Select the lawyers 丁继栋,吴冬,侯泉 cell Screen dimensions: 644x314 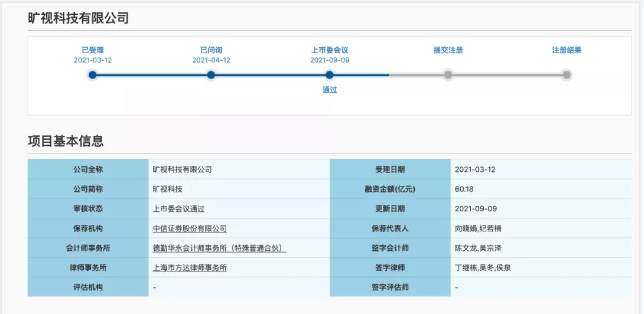click(x=541, y=268)
